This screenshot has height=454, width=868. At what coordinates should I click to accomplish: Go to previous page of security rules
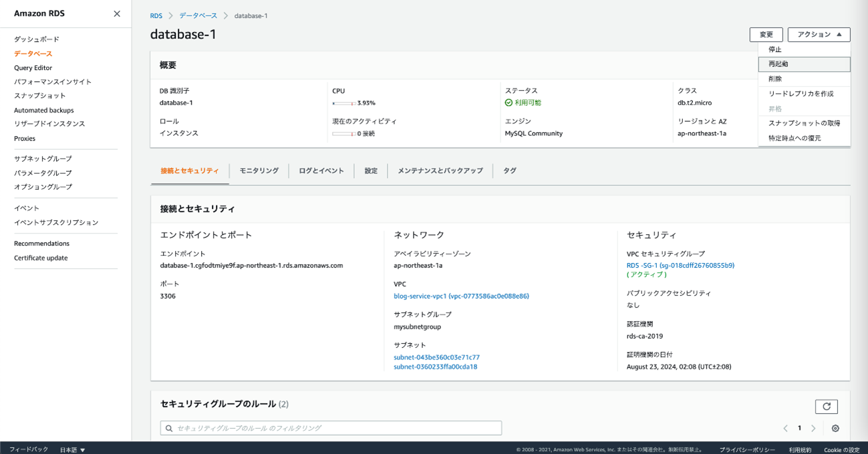pyautogui.click(x=786, y=429)
